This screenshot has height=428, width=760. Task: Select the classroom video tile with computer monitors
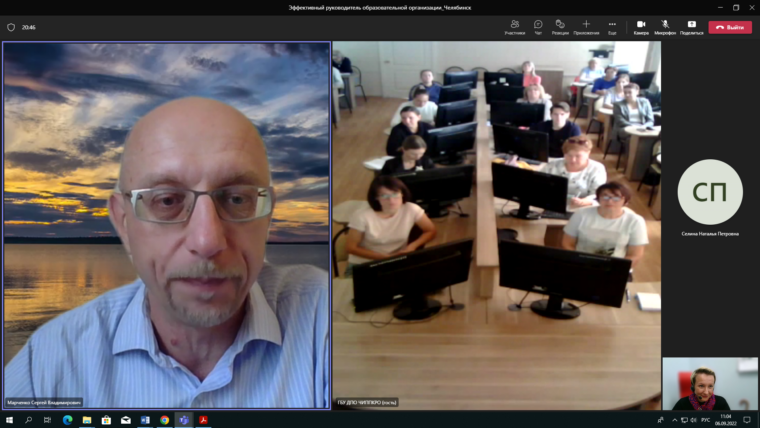[x=496, y=224]
